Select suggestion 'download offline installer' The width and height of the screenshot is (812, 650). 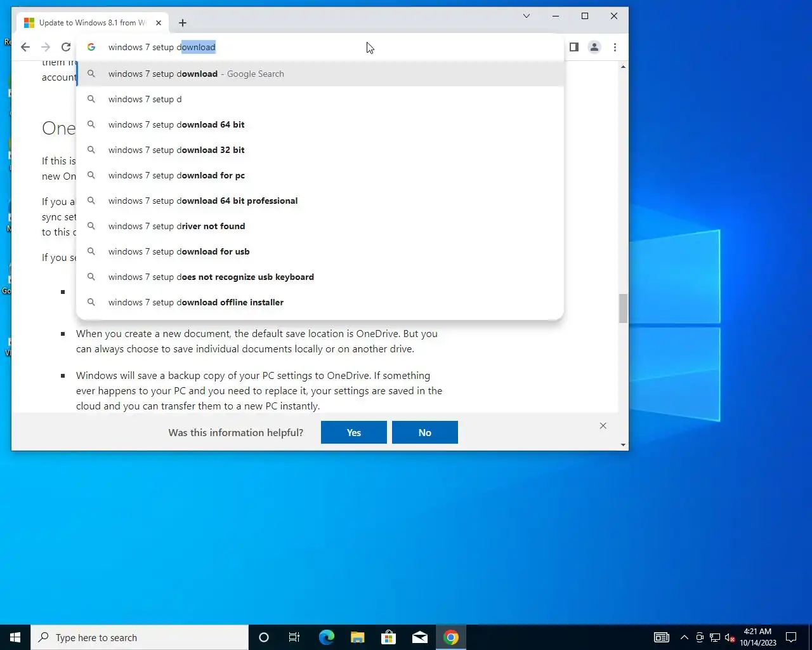coord(320,302)
